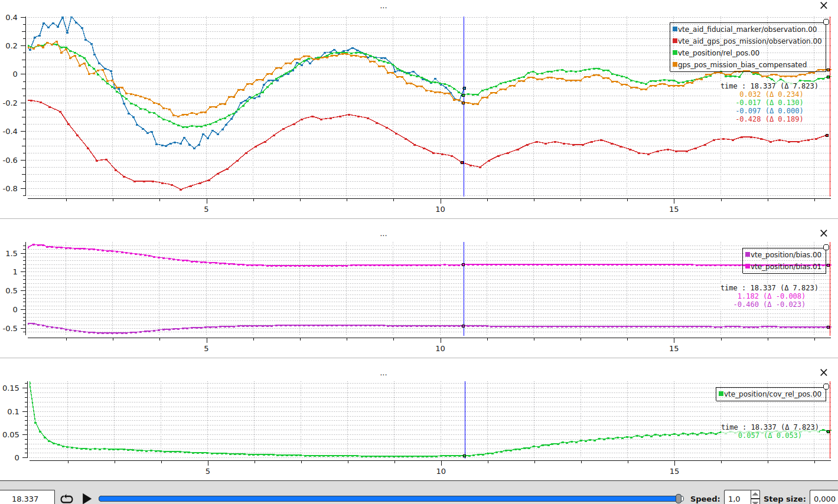Click the '...' title of the top plot
Viewport: 838px width, 504px height.
coord(383,6)
